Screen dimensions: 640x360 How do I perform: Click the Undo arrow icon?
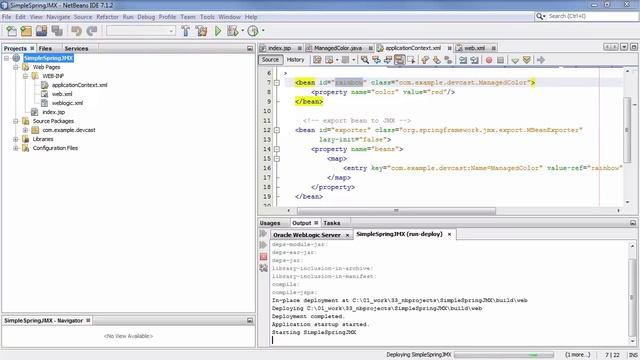tap(76, 31)
